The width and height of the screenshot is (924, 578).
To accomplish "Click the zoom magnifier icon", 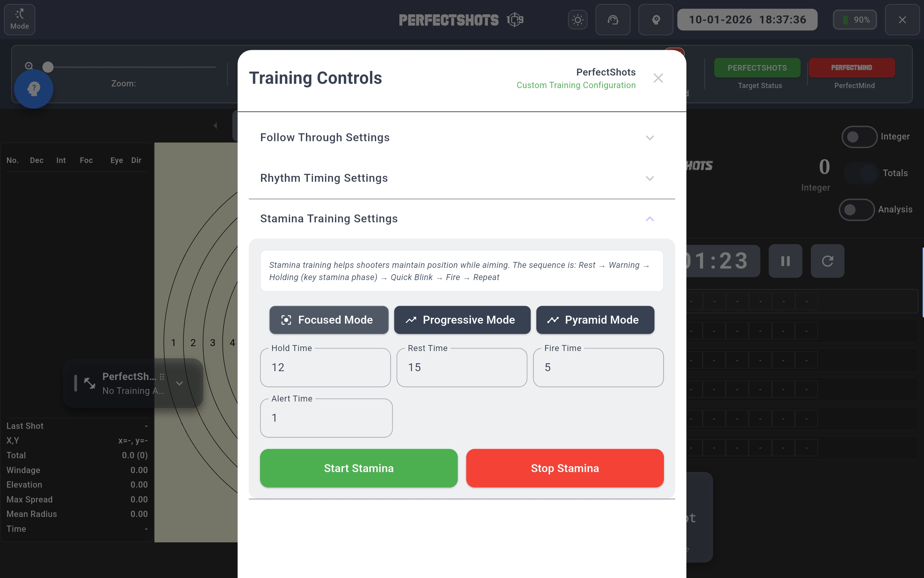I will [x=29, y=66].
